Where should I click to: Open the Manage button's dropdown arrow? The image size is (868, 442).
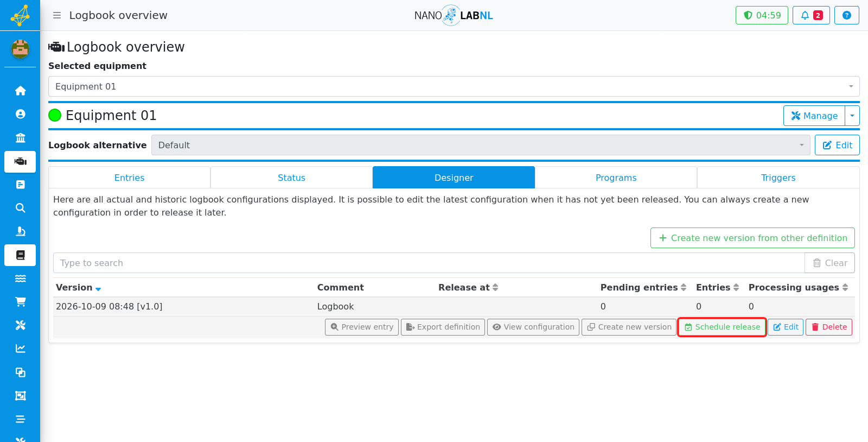pyautogui.click(x=852, y=116)
